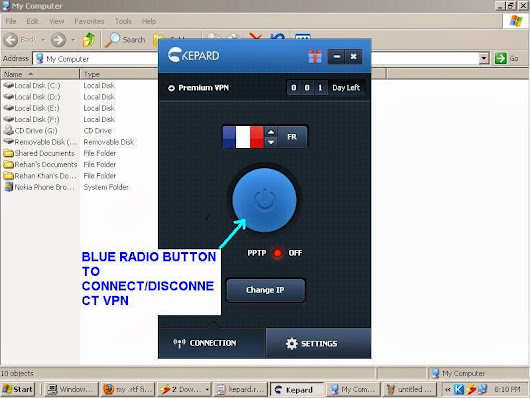This screenshot has width=530, height=398.
Task: Click the Forward arrow in Explorer toolbar
Action: pyautogui.click(x=58, y=40)
